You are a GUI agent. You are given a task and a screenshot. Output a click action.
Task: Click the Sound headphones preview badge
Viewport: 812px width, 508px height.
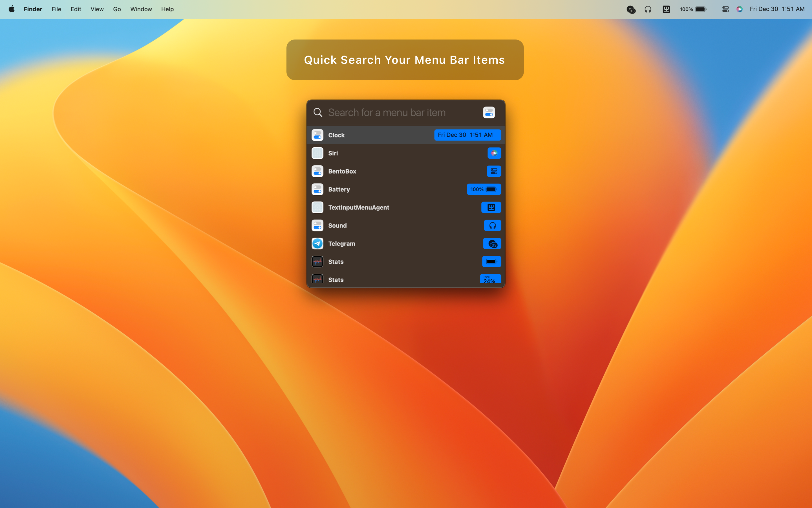point(492,226)
